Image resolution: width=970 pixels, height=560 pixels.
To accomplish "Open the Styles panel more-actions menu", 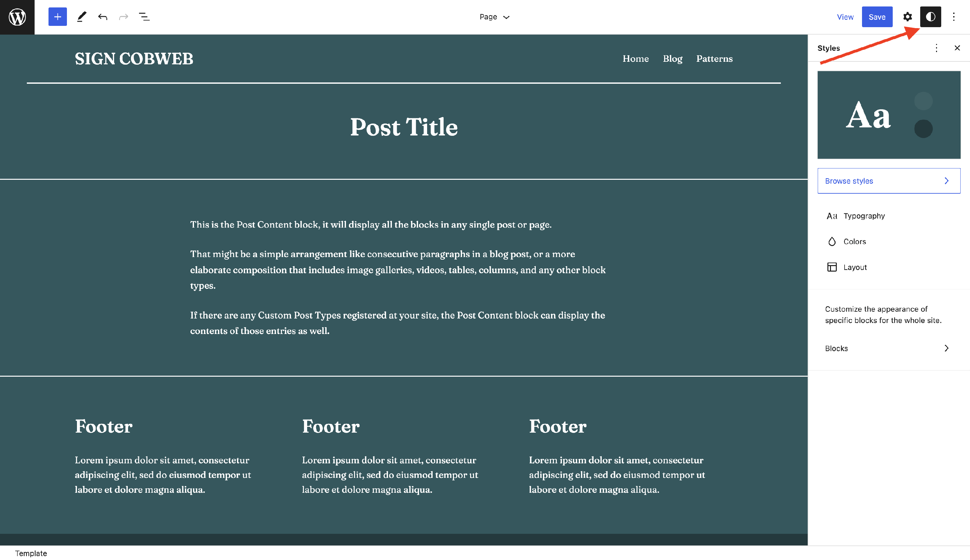I will tap(937, 48).
